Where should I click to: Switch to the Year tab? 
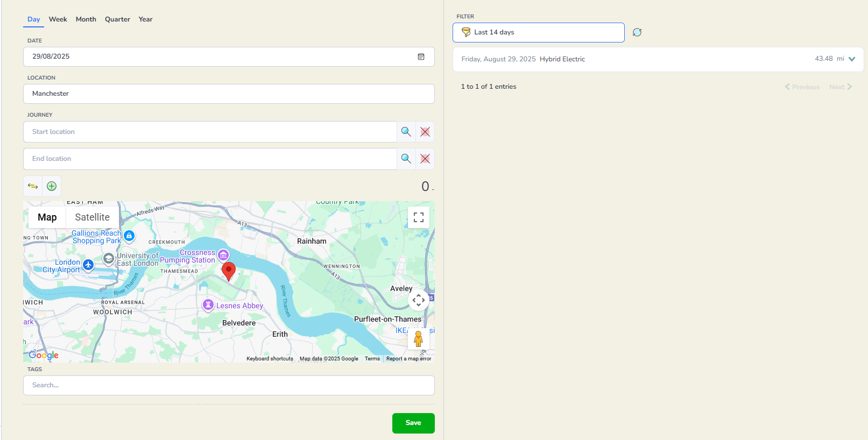[145, 19]
